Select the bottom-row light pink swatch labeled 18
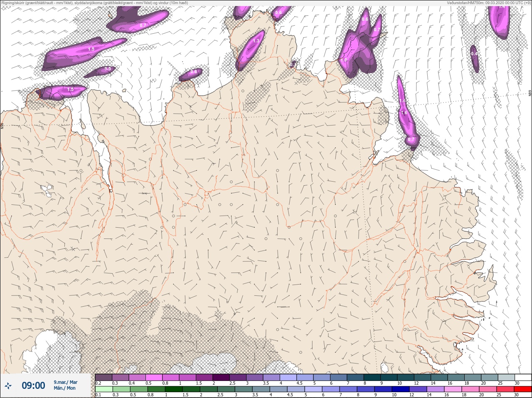Image resolution: width=532 pixels, height=398 pixels. coord(470,389)
